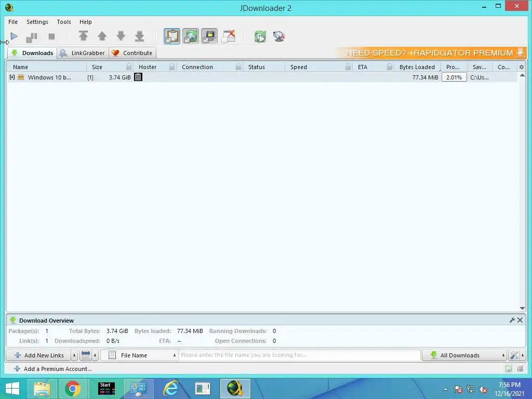Toggle lock icon on ETA column
The image size is (532, 399).
390,66
